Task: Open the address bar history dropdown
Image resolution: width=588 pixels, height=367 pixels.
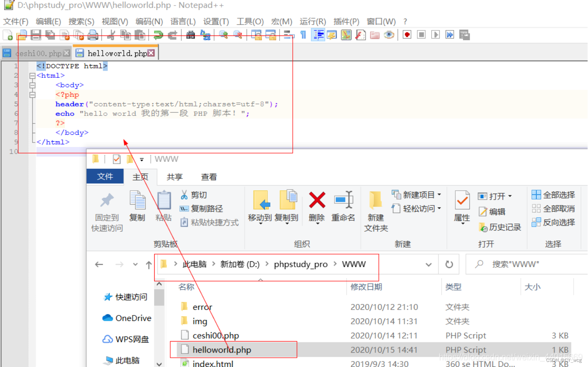Action: (x=428, y=265)
